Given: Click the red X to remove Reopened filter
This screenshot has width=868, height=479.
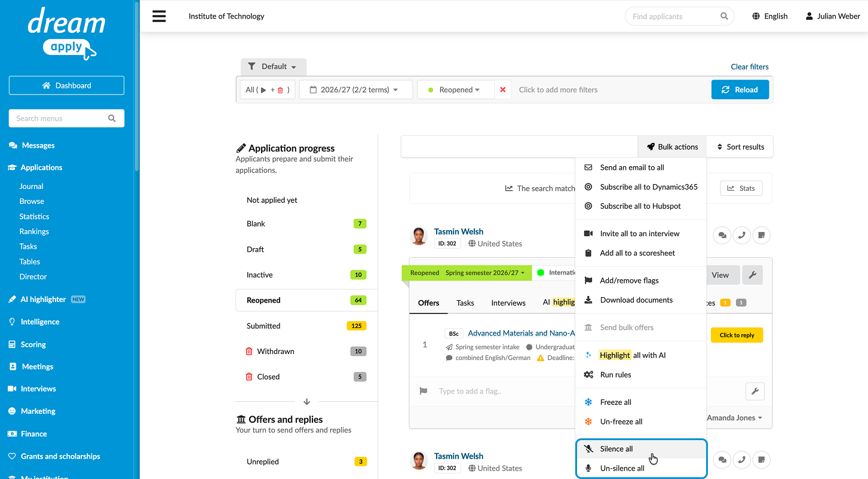Looking at the screenshot, I should 502,90.
